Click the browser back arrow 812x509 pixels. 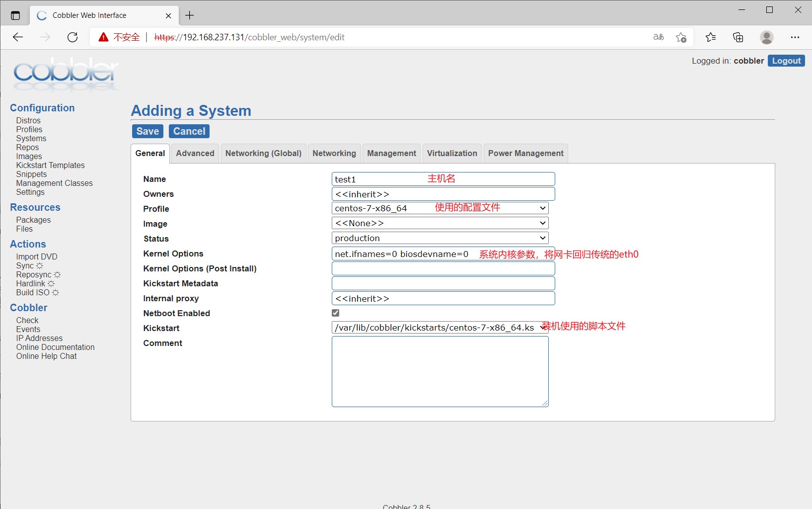pyautogui.click(x=18, y=37)
